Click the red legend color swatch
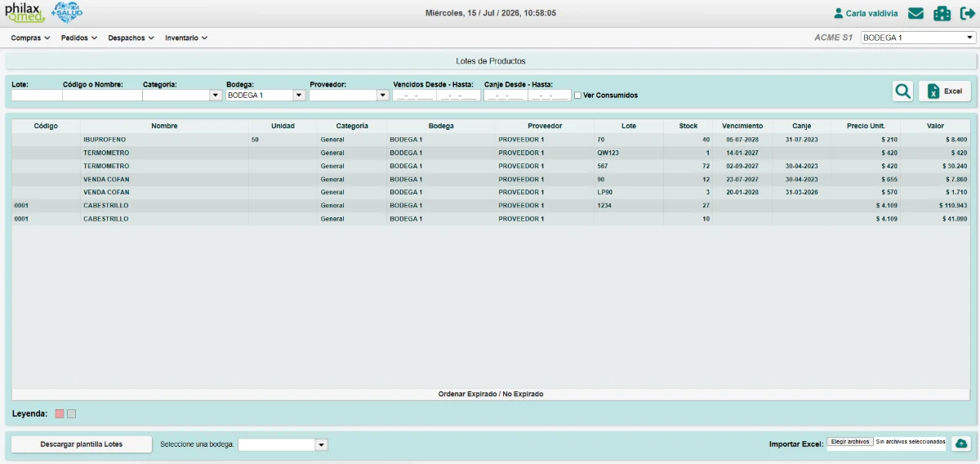Viewport: 980px width, 464px height. [x=60, y=413]
